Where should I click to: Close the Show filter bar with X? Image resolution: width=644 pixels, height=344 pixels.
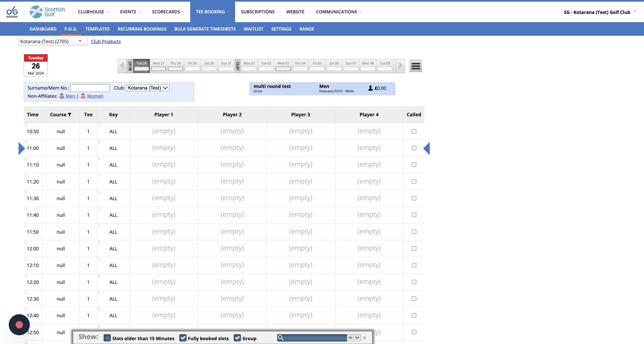[x=364, y=338]
